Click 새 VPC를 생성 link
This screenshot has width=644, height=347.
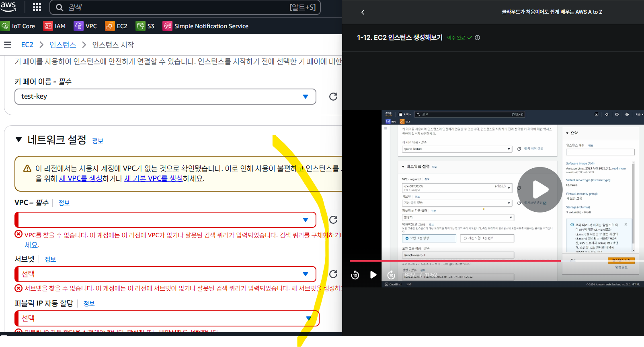[x=81, y=178]
